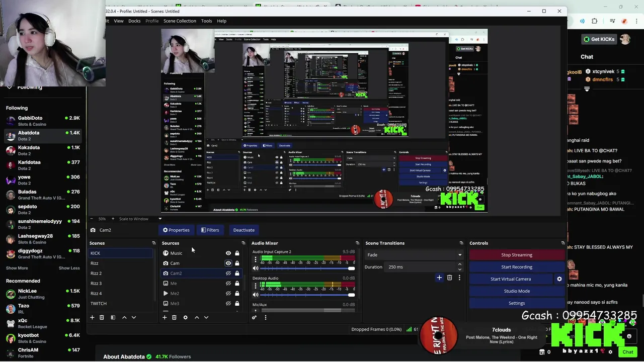Open the Fade transition dropdown

[414, 255]
